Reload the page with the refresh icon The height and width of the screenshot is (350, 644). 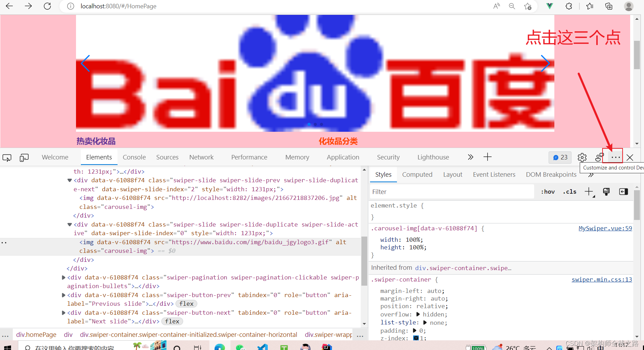[x=47, y=6]
